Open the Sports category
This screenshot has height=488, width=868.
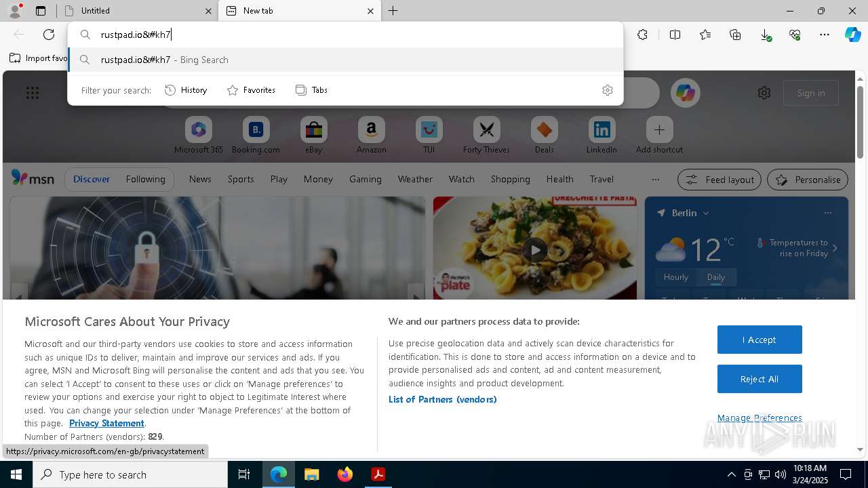coord(241,179)
